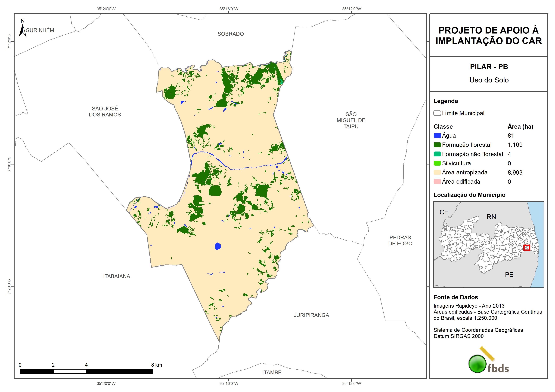Click the Silvicultura light green swatch
The image size is (555, 392).
point(437,163)
